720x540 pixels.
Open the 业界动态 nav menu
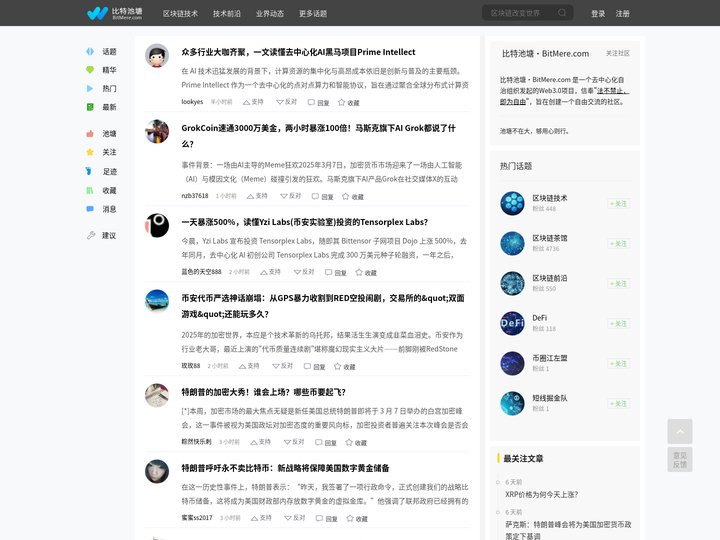(x=270, y=13)
